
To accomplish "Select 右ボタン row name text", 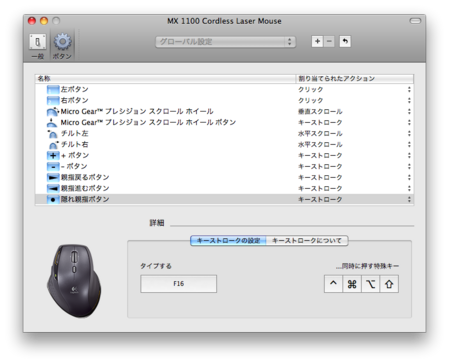I will 75,100.
